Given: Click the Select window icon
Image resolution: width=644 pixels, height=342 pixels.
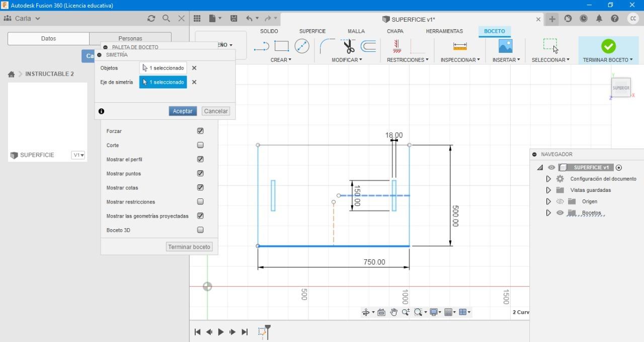Looking at the screenshot, I should click(x=550, y=45).
